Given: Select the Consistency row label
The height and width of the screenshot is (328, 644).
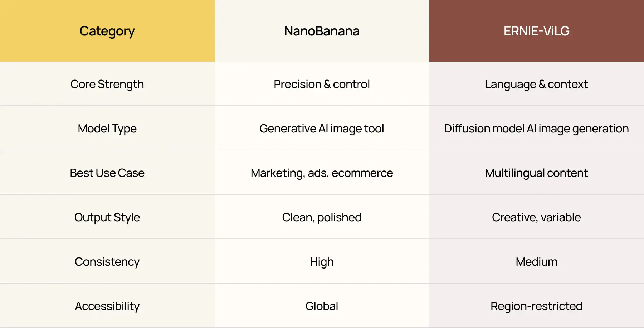Looking at the screenshot, I should [x=107, y=262].
